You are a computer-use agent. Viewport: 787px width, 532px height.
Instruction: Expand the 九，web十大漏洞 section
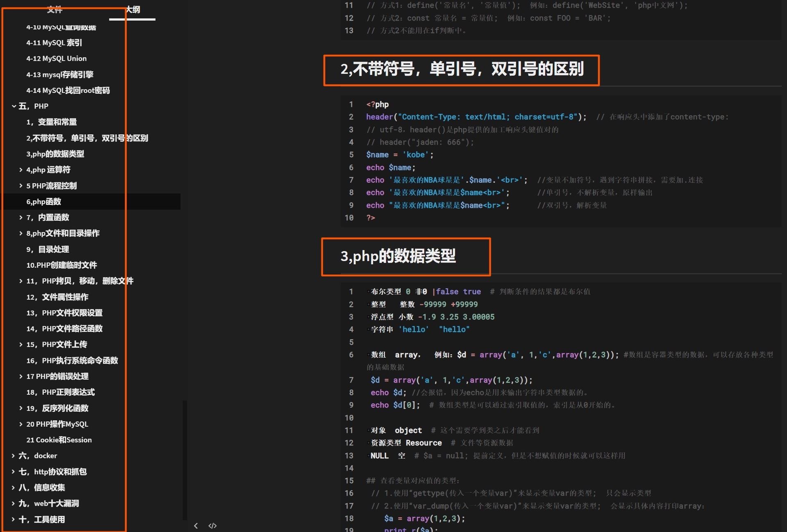(x=13, y=503)
